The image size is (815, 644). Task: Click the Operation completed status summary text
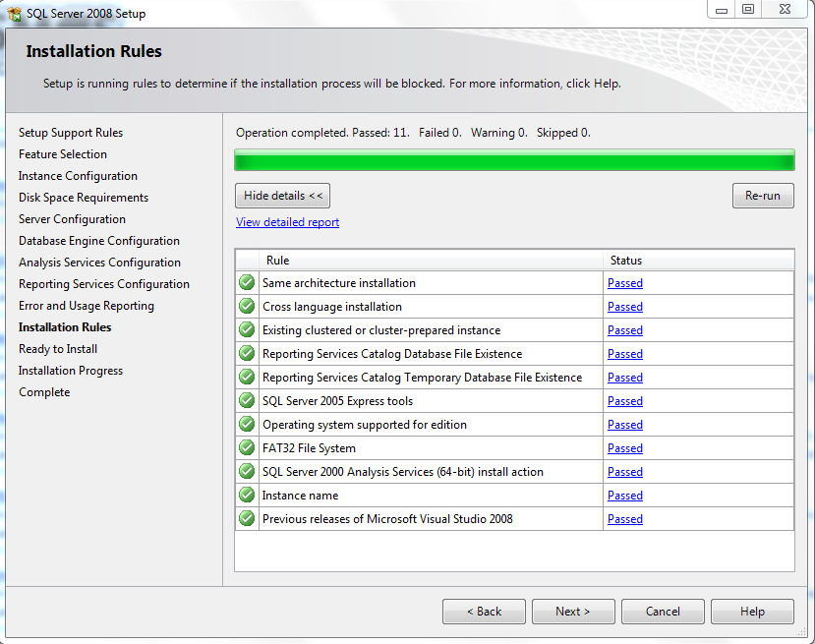413,133
